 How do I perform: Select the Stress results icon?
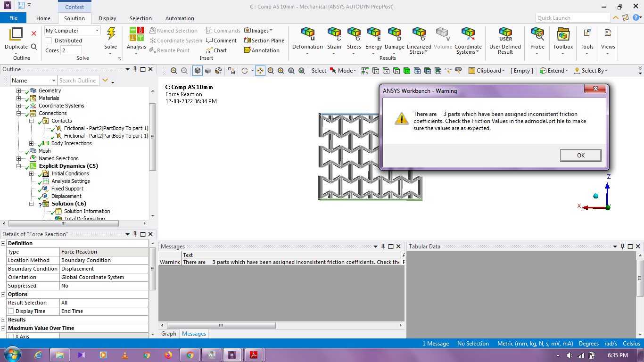354,34
